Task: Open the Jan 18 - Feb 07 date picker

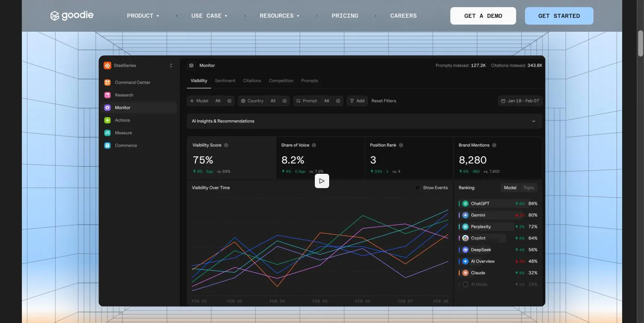Action: (x=520, y=101)
